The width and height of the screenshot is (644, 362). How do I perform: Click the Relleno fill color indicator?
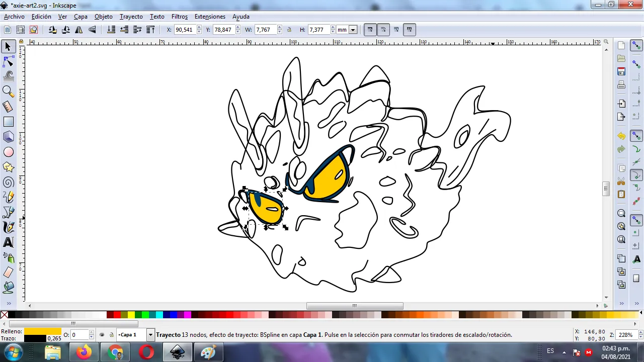pyautogui.click(x=43, y=331)
